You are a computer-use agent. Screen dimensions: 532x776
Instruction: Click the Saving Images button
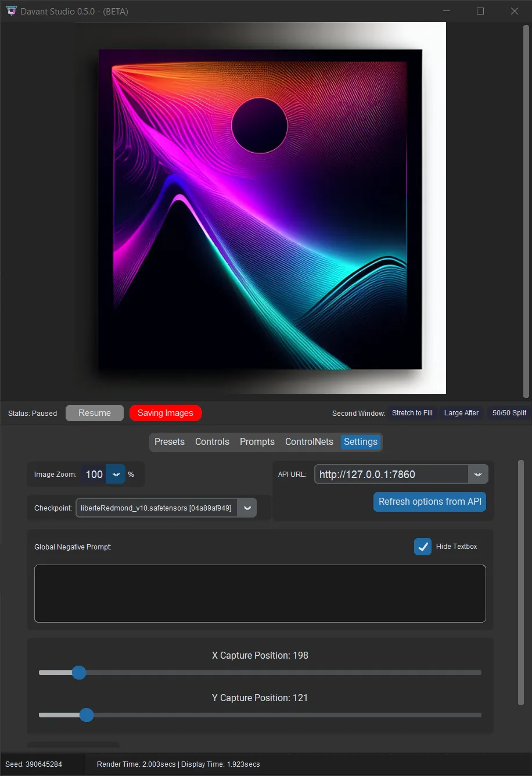pyautogui.click(x=165, y=413)
